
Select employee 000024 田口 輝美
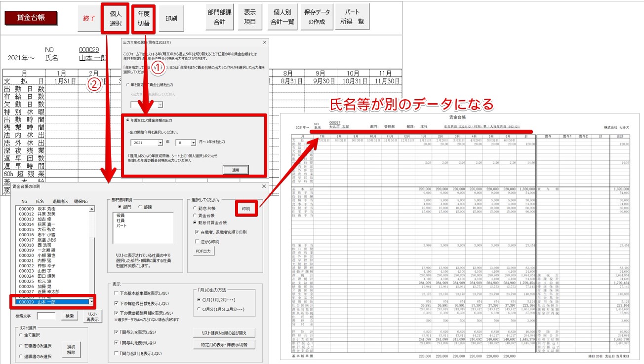(x=53, y=277)
